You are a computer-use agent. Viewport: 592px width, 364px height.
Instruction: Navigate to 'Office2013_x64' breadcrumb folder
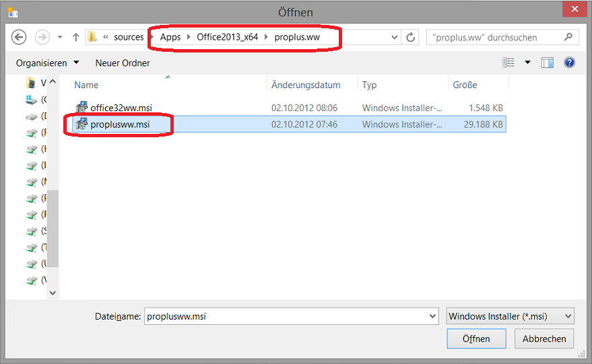(x=227, y=37)
